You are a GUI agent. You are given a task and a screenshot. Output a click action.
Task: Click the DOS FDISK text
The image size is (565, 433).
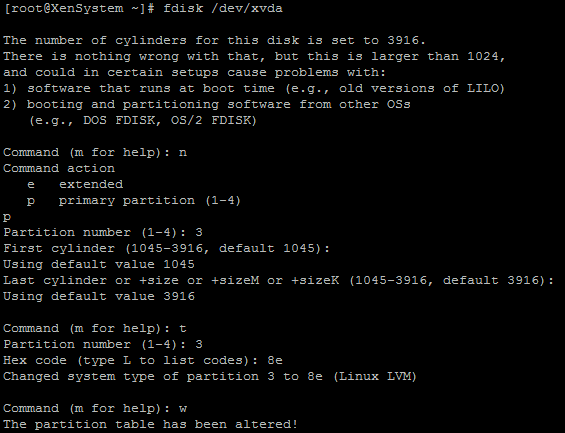coord(119,120)
